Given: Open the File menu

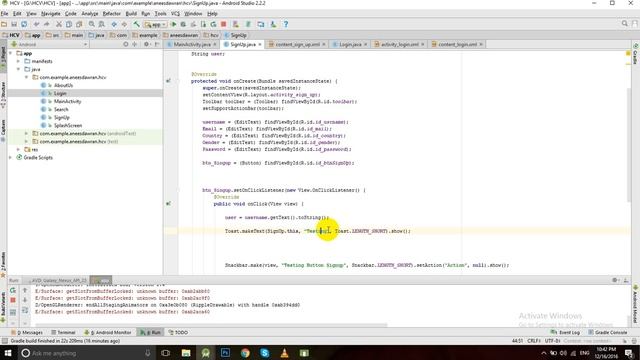Looking at the screenshot, I should point(4,13).
